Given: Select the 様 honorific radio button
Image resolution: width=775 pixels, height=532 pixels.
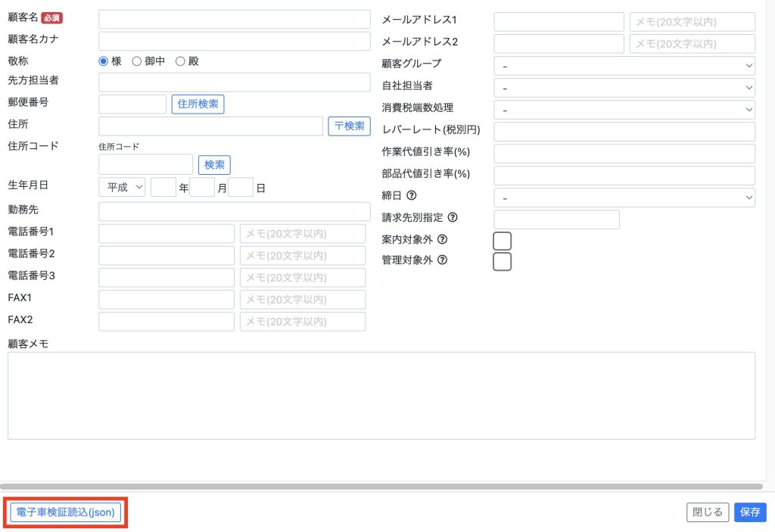Looking at the screenshot, I should pyautogui.click(x=104, y=61).
